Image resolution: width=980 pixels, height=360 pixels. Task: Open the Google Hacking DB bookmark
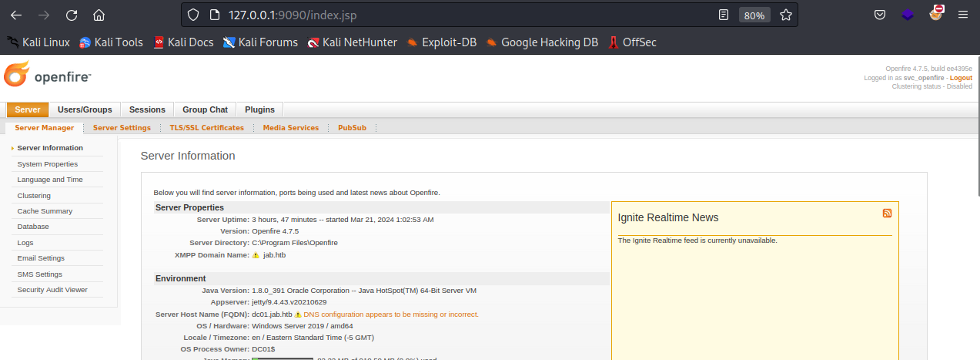[542, 42]
